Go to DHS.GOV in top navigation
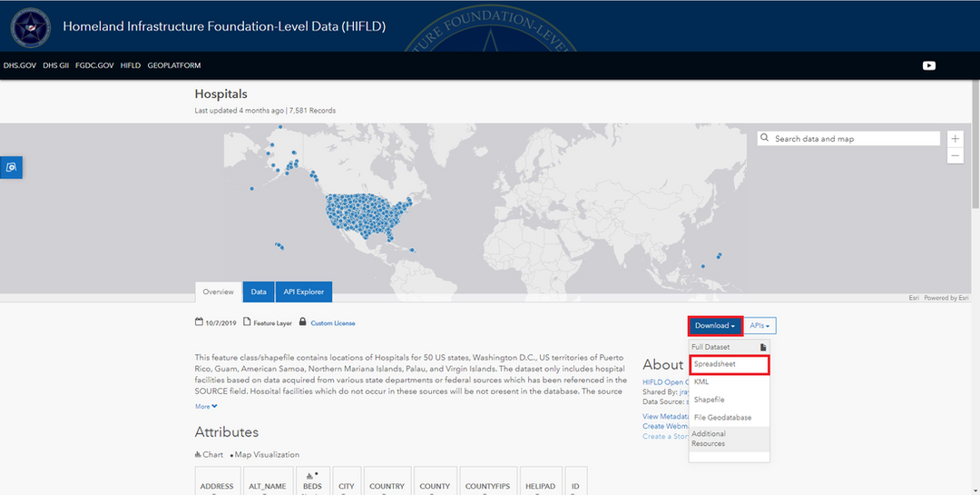The height and width of the screenshot is (495, 980). (20, 65)
